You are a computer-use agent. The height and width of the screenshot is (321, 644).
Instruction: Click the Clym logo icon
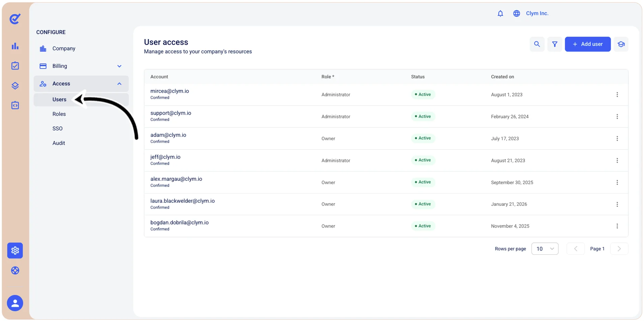click(15, 19)
